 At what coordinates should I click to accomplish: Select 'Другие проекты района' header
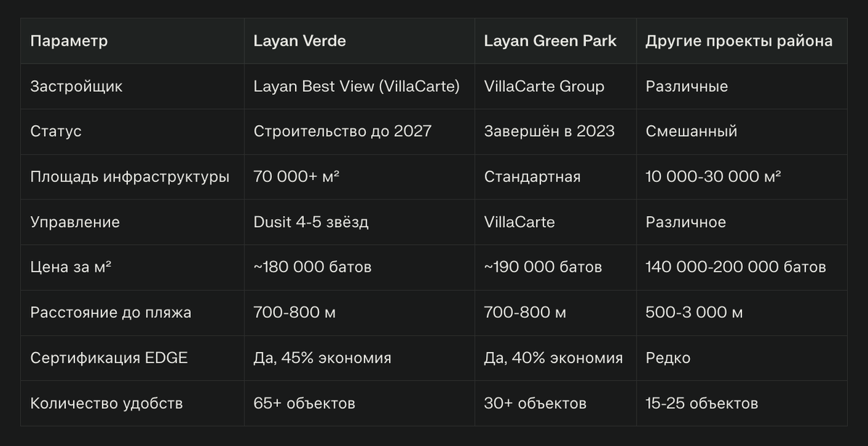click(739, 41)
